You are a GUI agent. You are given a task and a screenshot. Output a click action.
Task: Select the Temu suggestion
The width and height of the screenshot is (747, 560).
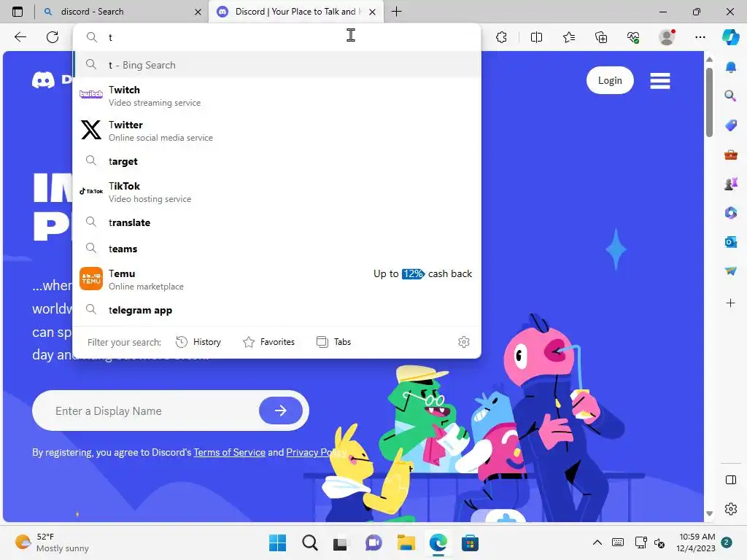(x=276, y=279)
